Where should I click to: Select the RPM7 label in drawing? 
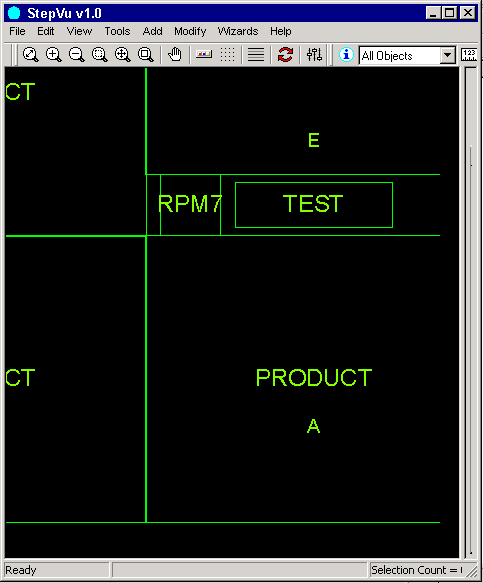click(x=190, y=204)
